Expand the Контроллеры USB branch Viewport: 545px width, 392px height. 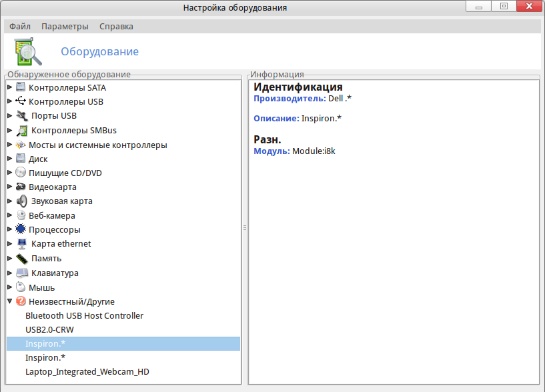(10, 101)
